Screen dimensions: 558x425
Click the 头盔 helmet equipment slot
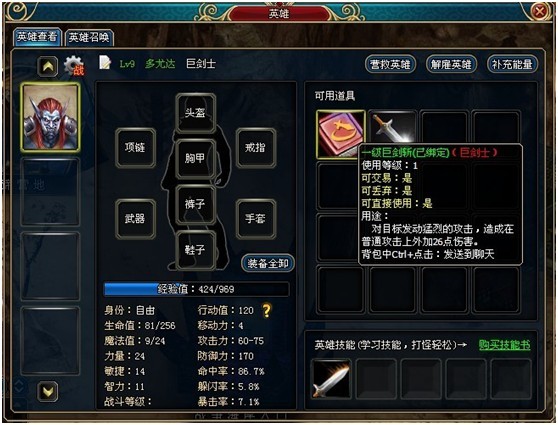(195, 113)
